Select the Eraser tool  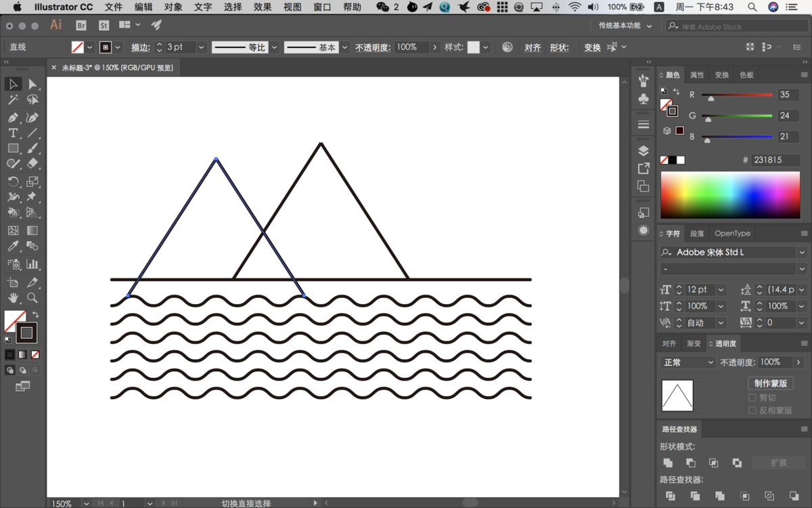(x=32, y=164)
